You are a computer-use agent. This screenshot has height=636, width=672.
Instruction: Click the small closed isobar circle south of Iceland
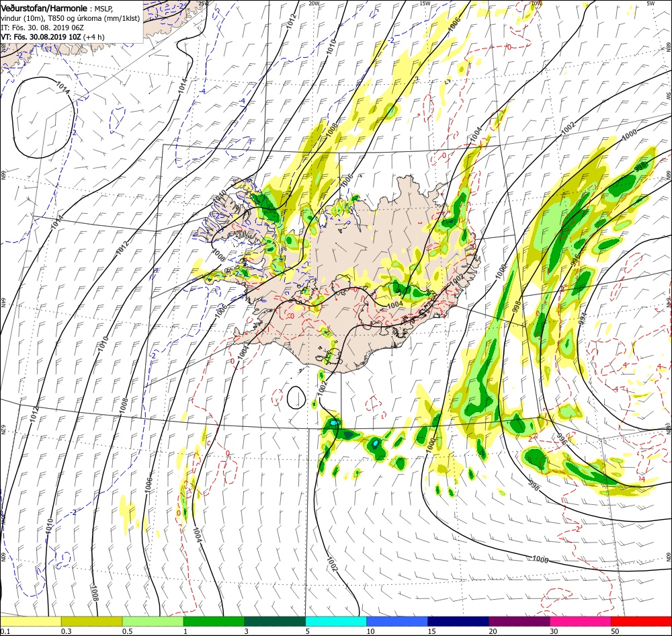[296, 397]
